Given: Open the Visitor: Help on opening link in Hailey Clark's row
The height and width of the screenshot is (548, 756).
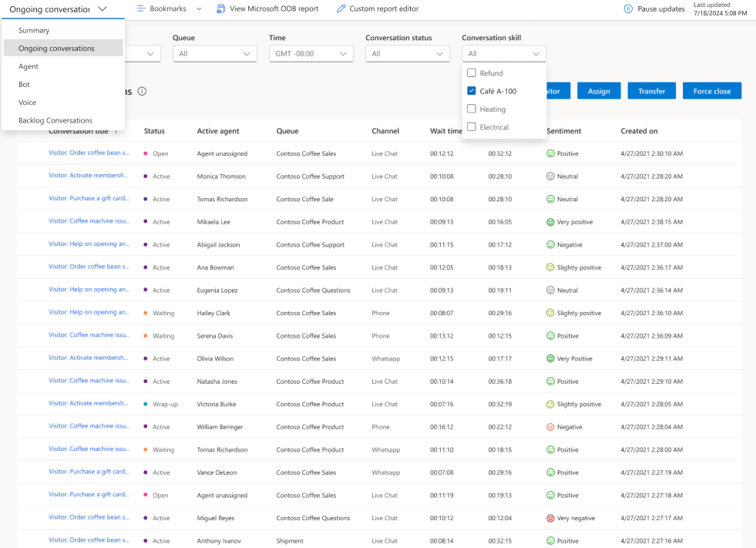Looking at the screenshot, I should [x=89, y=312].
